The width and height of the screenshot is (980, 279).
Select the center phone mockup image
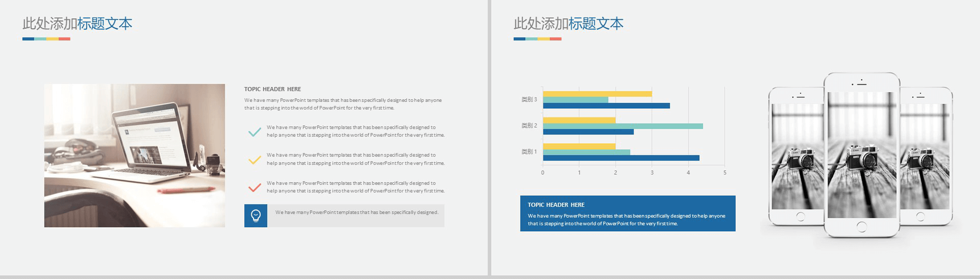pos(861,155)
